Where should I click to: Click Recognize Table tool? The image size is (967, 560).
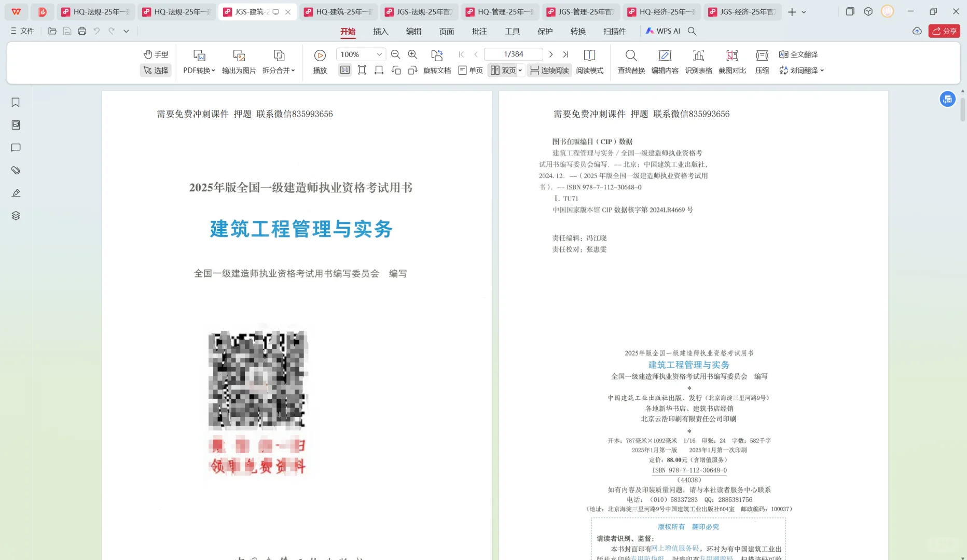tap(698, 62)
